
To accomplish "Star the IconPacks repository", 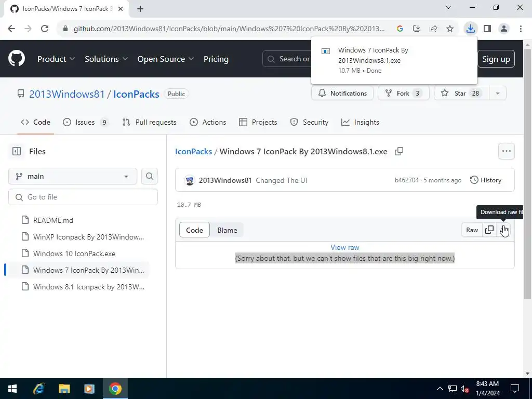I will pos(461,94).
